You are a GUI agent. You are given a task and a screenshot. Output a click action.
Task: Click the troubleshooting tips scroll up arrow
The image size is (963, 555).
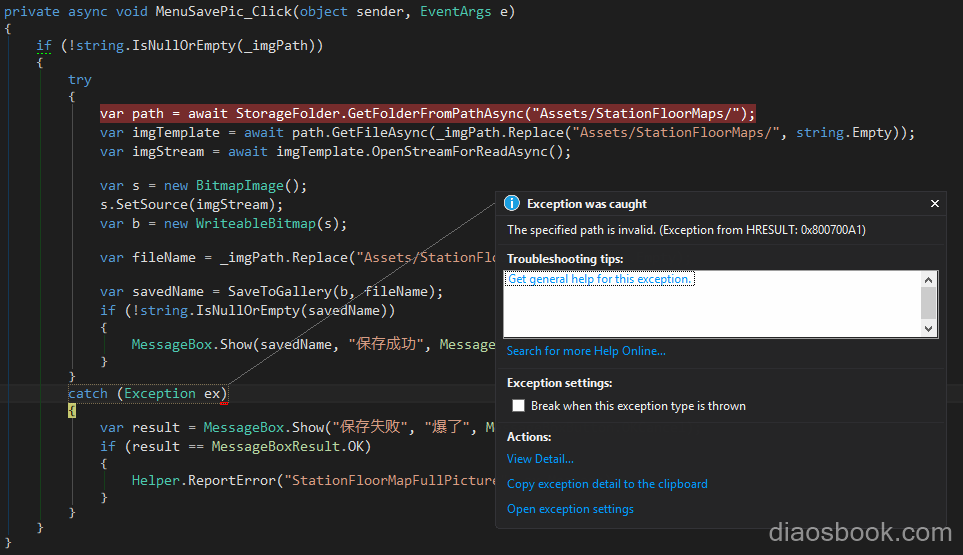(x=928, y=280)
